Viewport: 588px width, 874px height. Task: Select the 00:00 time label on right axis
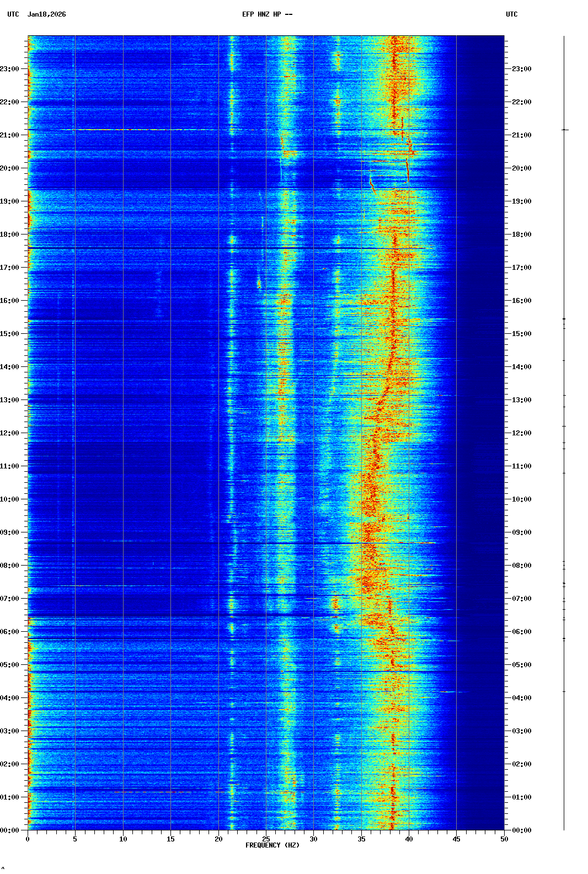click(x=521, y=830)
